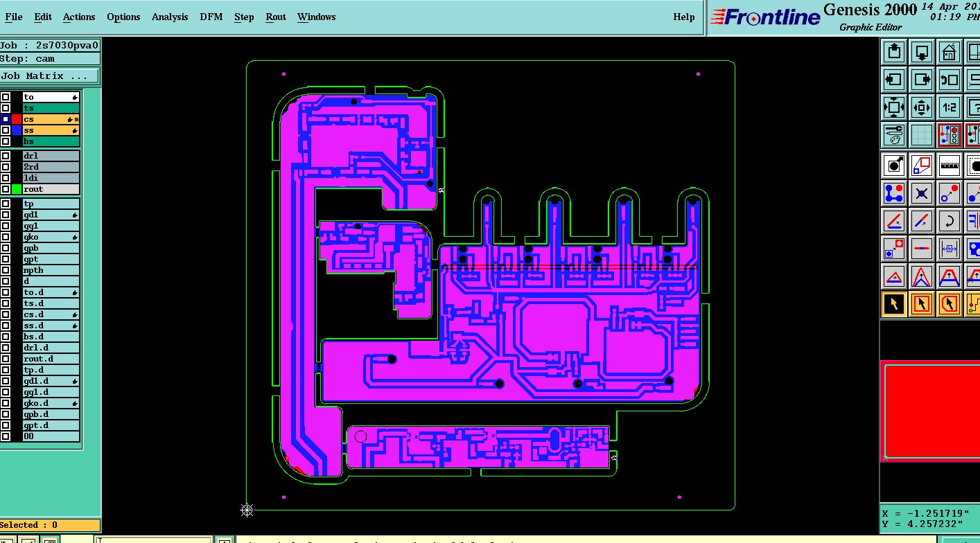Click the pan left view icon
The height and width of the screenshot is (543, 980).
tap(894, 79)
